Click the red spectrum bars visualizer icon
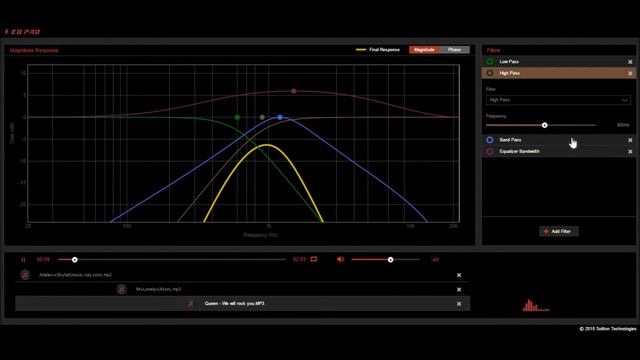 [536, 306]
